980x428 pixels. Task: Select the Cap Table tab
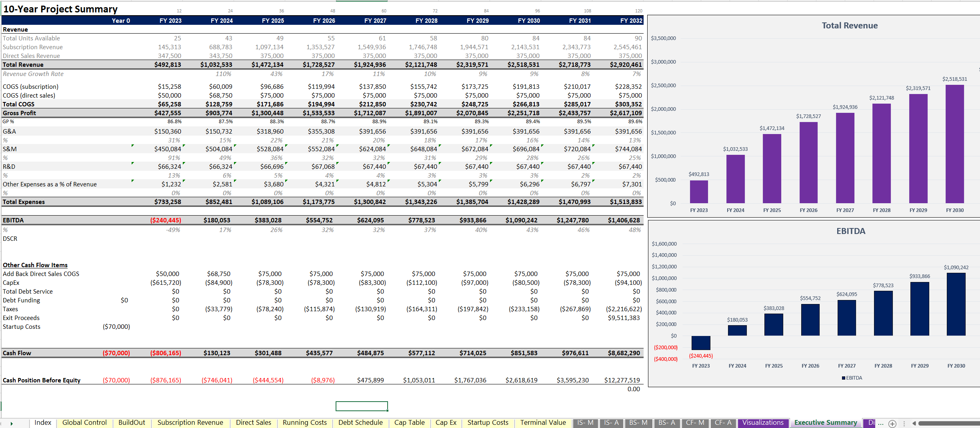coord(409,423)
